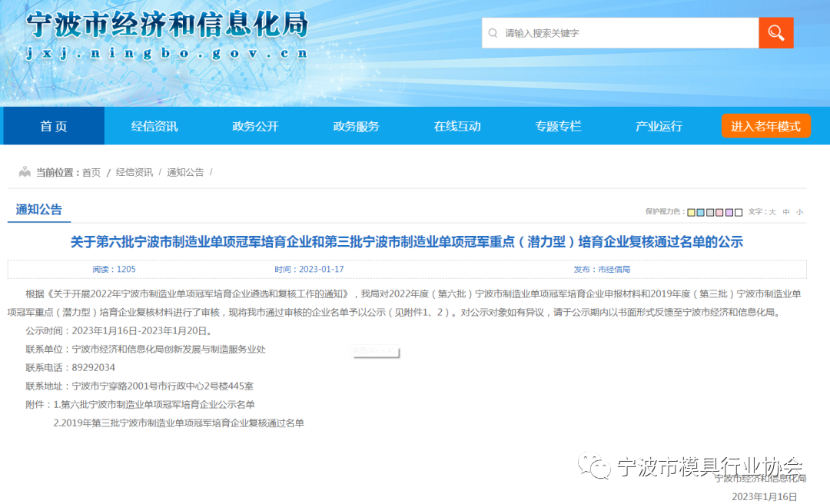This screenshot has height=504, width=830.
Task: Click the 宁波市模具行业协会 association logo icon
Action: [x=592, y=466]
